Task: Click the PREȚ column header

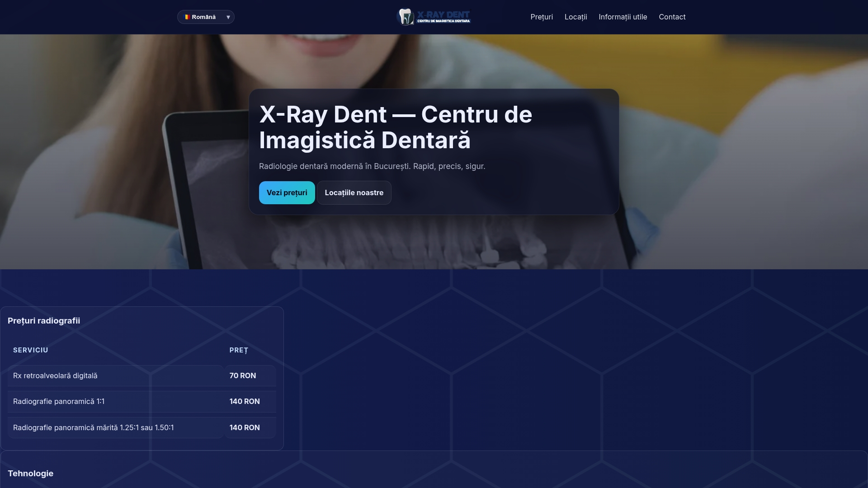Action: [x=239, y=350]
